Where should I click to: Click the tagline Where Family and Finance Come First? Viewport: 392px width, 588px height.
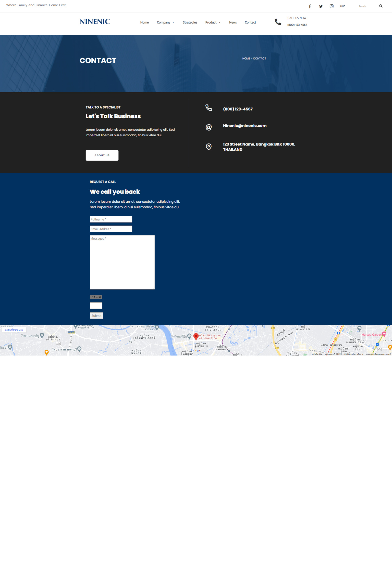click(36, 5)
